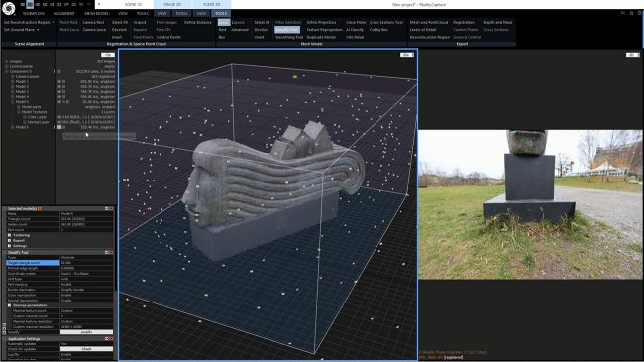Click the simplify button
The image size is (644, 362).
[86, 332]
